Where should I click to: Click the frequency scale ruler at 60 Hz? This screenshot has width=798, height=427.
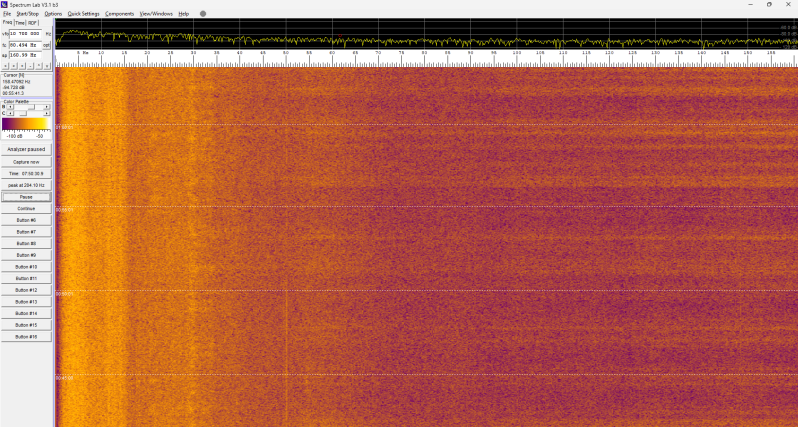[x=332, y=58]
